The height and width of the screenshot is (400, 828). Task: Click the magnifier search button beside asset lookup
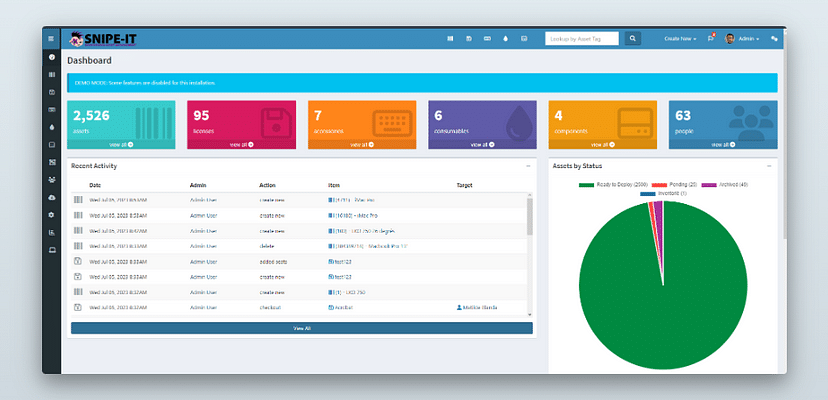[x=633, y=39]
